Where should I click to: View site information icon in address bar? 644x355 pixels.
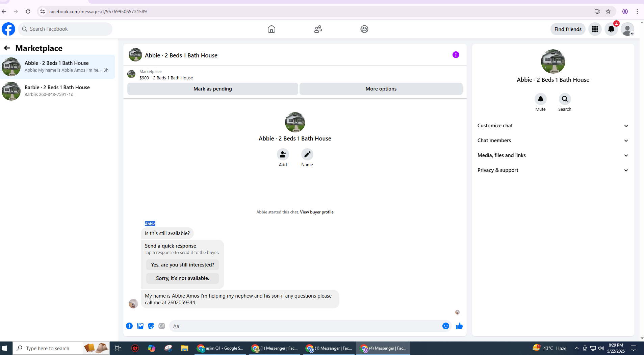(43, 11)
